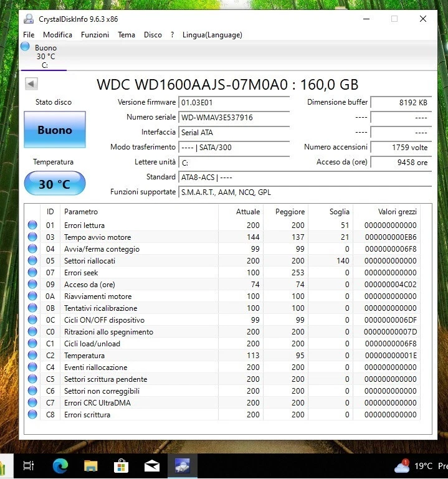Select raw value 000000004C02
This screenshot has height=479, width=448.
(390, 285)
